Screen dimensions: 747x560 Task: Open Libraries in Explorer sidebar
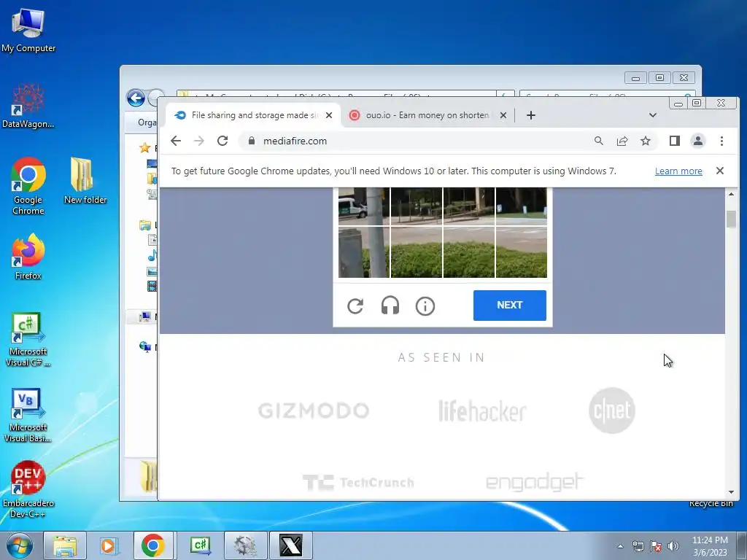(145, 225)
